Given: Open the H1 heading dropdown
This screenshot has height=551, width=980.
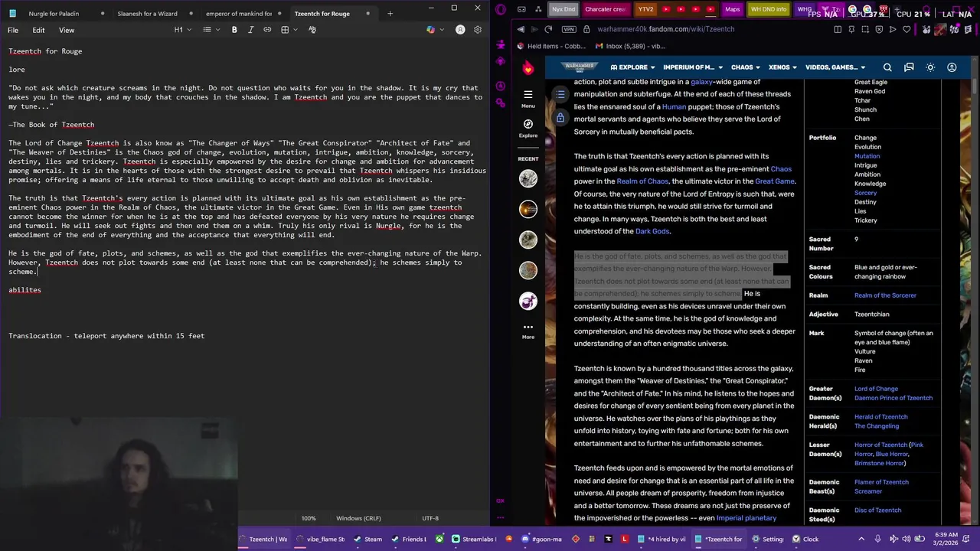Looking at the screenshot, I should click(181, 30).
